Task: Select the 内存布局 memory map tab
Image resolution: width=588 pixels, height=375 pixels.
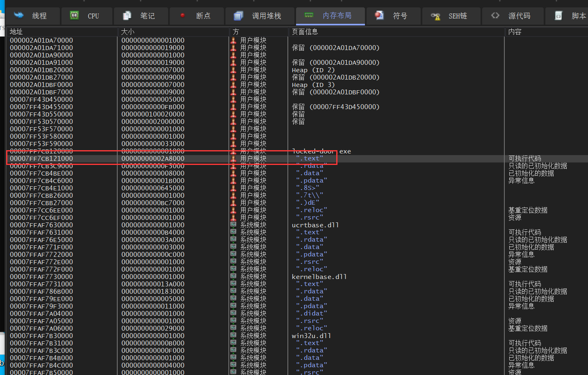Action: [x=330, y=16]
